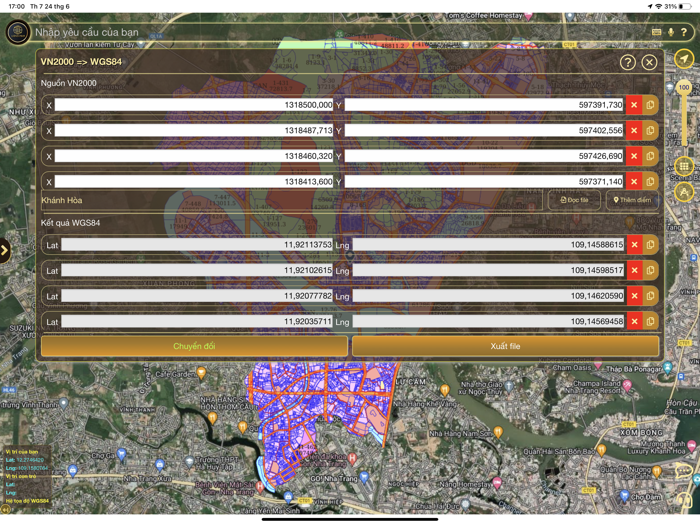Tap the keyboard icon in the search bar
The width and height of the screenshot is (700, 525).
[656, 32]
